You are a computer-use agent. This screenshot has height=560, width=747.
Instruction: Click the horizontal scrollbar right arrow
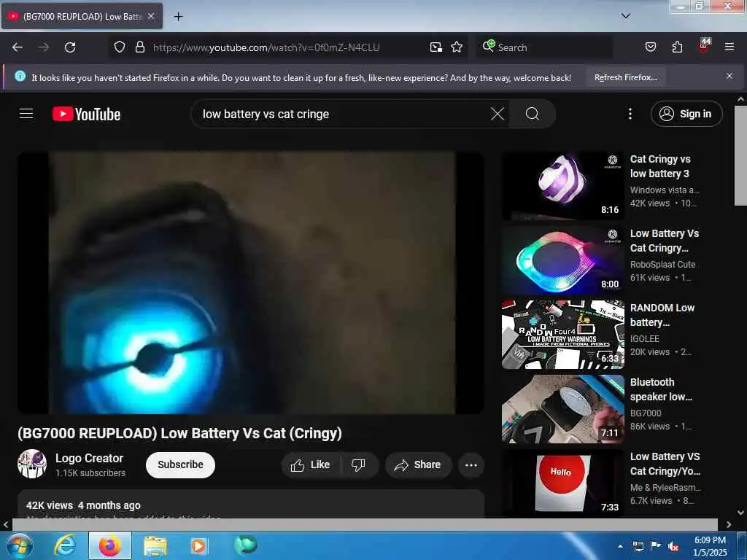(729, 524)
